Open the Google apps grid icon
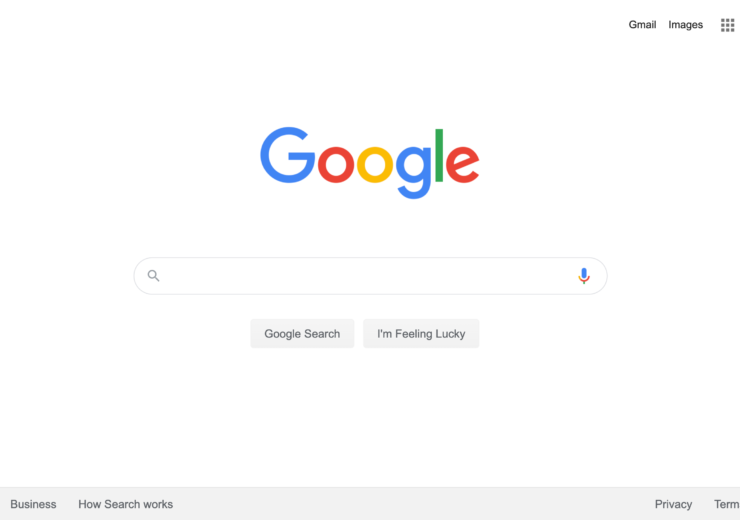The image size is (740, 520). point(727,25)
